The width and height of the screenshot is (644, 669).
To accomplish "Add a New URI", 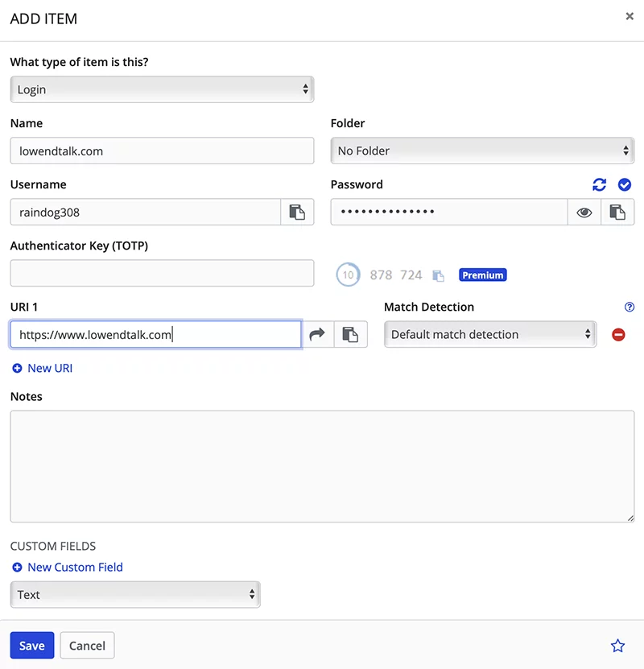I will 42,368.
